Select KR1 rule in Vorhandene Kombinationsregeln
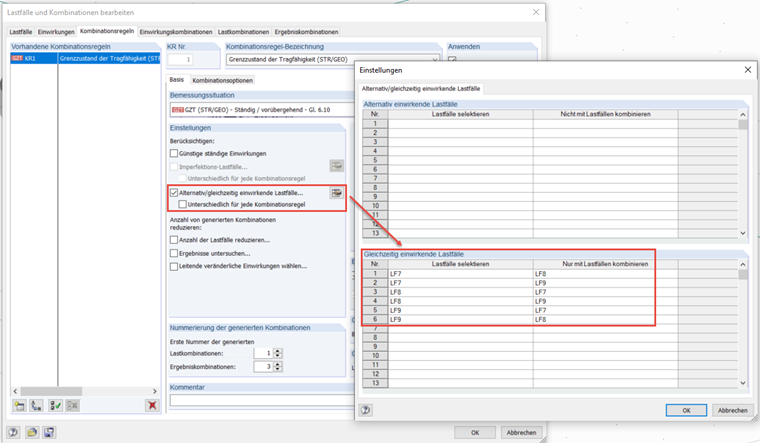 pos(85,58)
